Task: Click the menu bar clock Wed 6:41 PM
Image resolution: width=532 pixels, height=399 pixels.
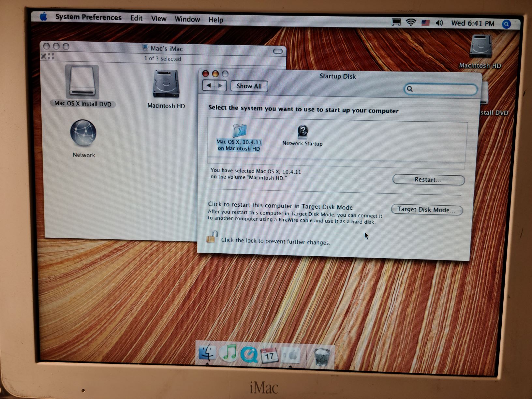Action: (473, 23)
